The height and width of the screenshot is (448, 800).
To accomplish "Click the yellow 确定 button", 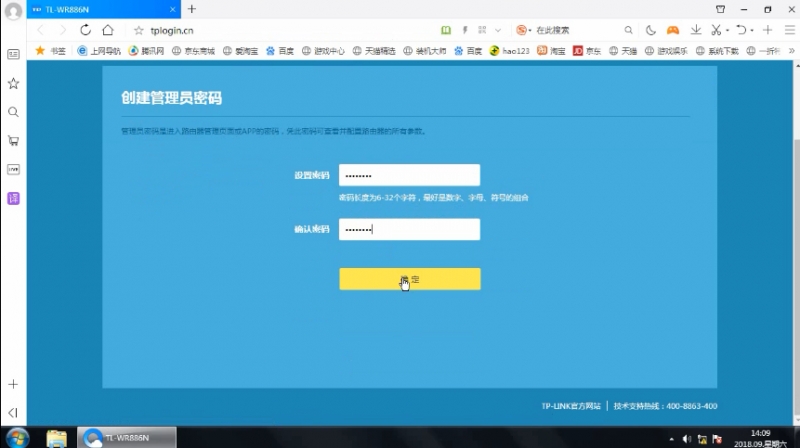I will (410, 279).
